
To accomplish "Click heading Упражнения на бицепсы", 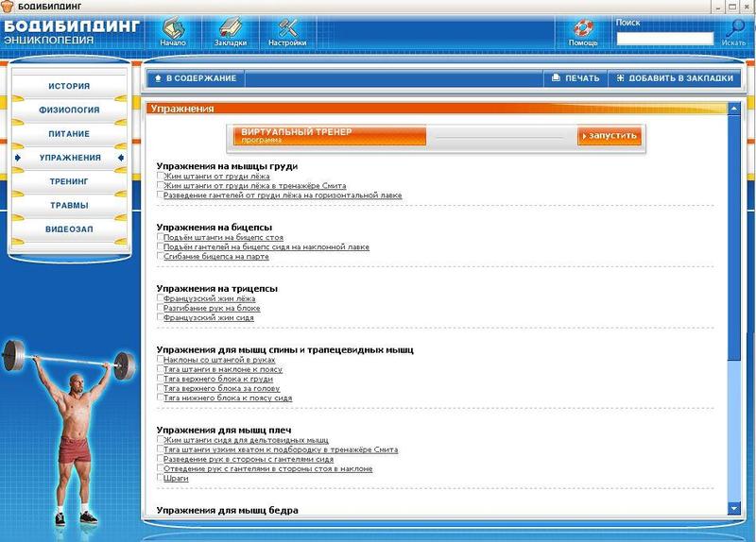I will (215, 227).
